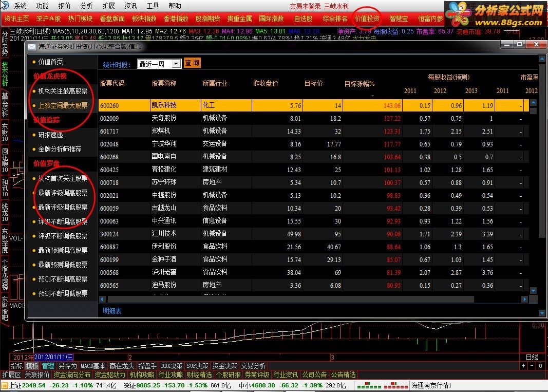The width and height of the screenshot is (548, 392).
Task: Select 评级不断调低股票 in the sidebar
Action: coord(63,236)
